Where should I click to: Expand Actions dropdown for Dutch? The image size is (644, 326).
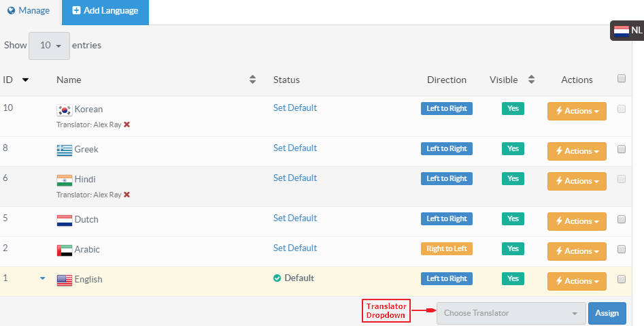[x=577, y=221]
